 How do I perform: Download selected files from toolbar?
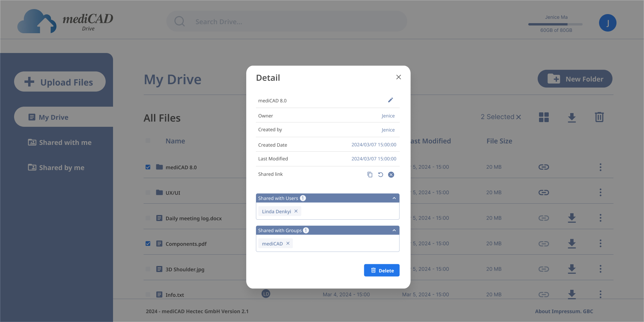(572, 117)
